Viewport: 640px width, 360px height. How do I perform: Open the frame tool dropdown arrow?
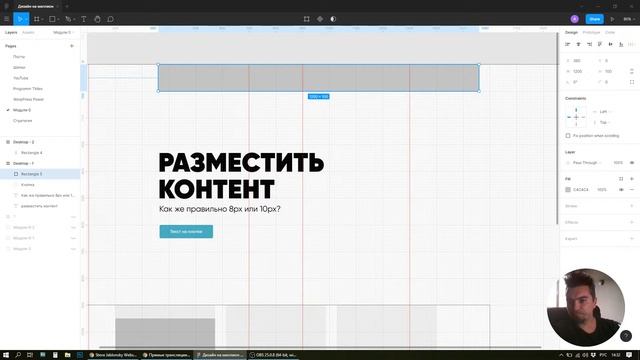[x=42, y=19]
